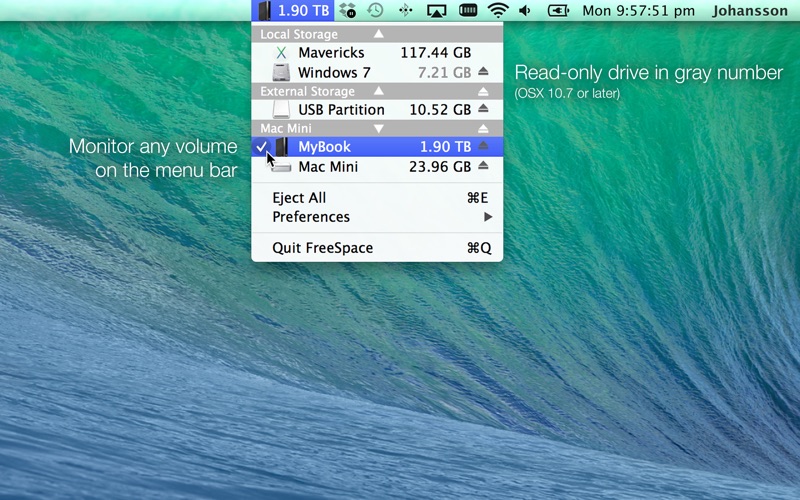Uncheck MyBook as monitored volume
This screenshot has height=500, width=800.
point(377,147)
